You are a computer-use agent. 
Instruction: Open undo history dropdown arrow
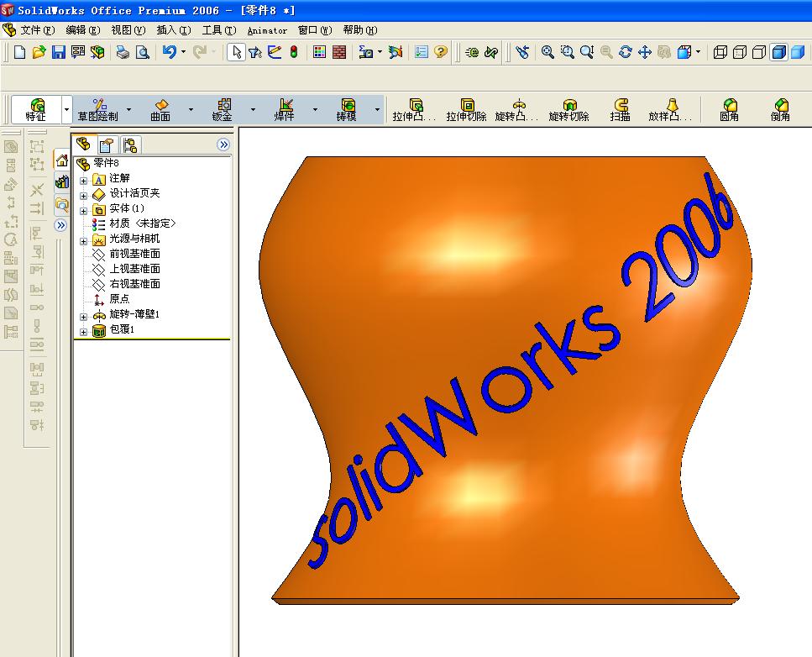coord(183,52)
